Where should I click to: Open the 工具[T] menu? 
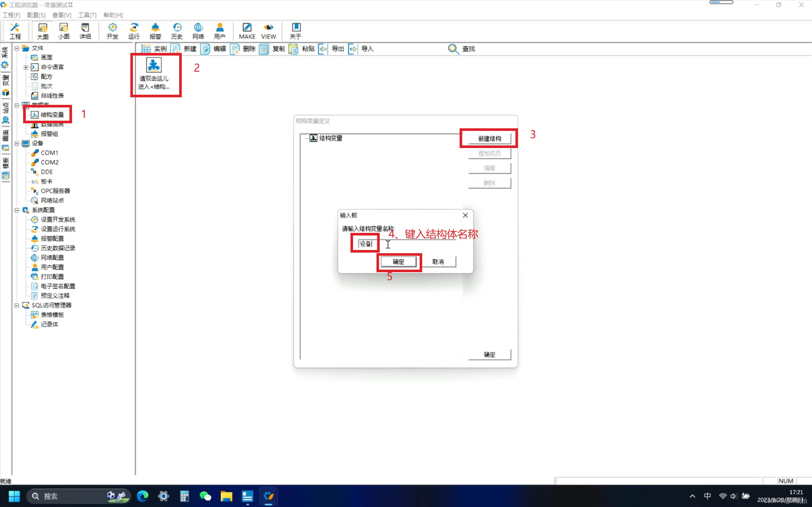click(87, 15)
